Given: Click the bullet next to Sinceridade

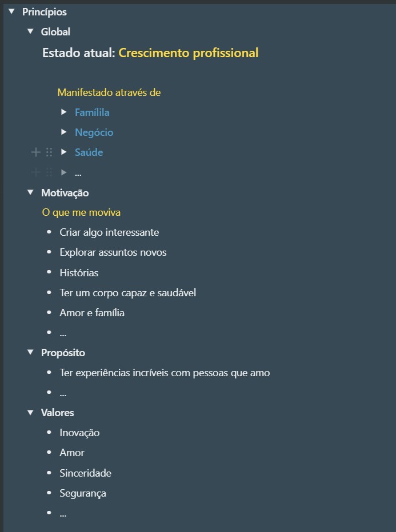Looking at the screenshot, I should coord(49,472).
